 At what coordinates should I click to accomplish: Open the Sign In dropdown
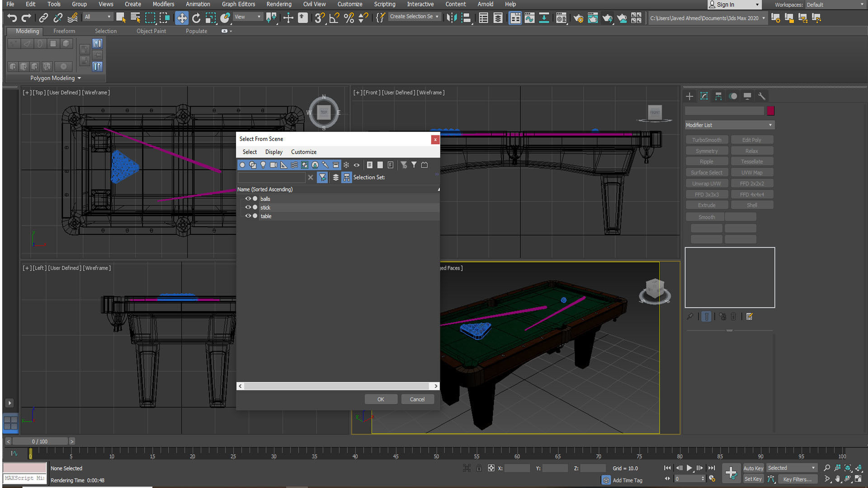coord(734,5)
